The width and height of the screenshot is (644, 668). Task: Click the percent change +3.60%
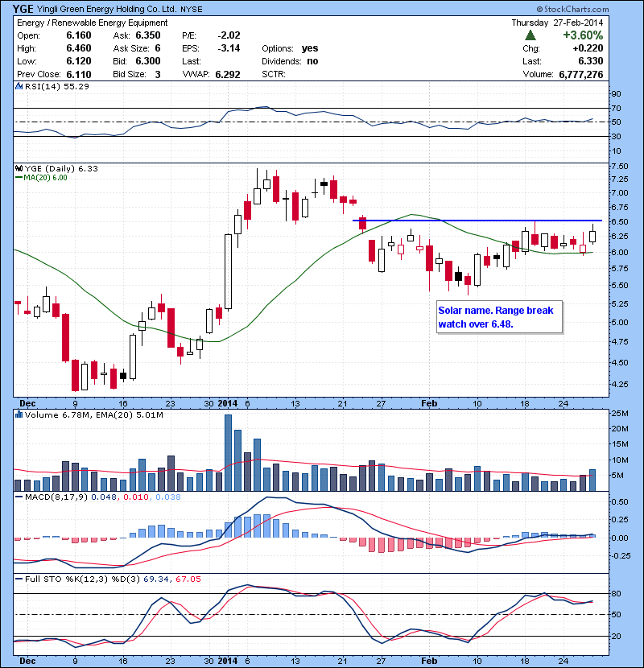pyautogui.click(x=583, y=35)
